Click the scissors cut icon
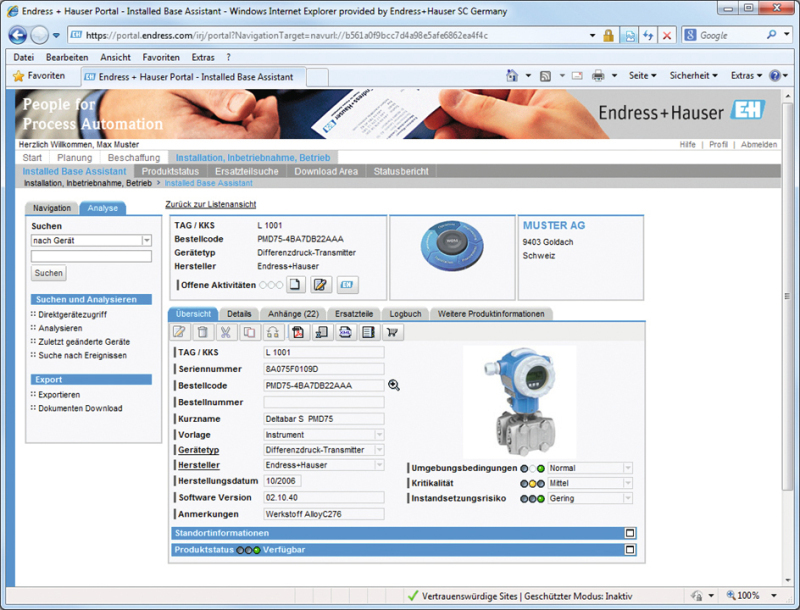 click(227, 332)
